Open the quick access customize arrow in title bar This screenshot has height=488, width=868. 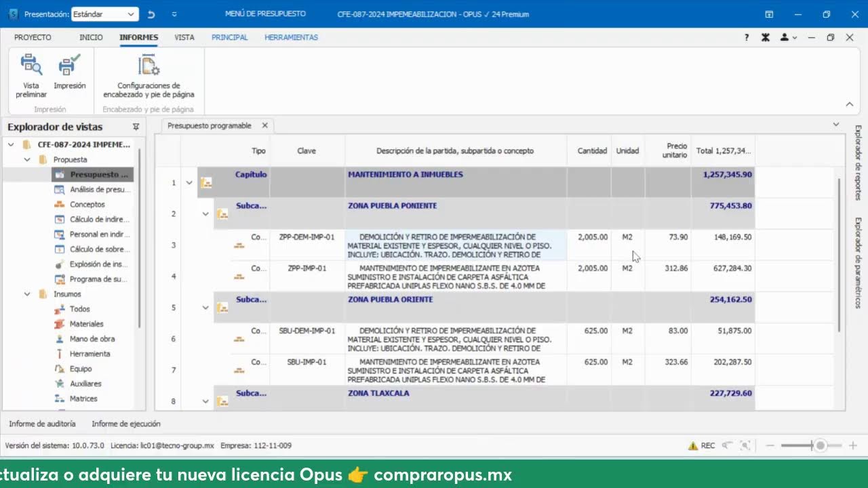[175, 14]
